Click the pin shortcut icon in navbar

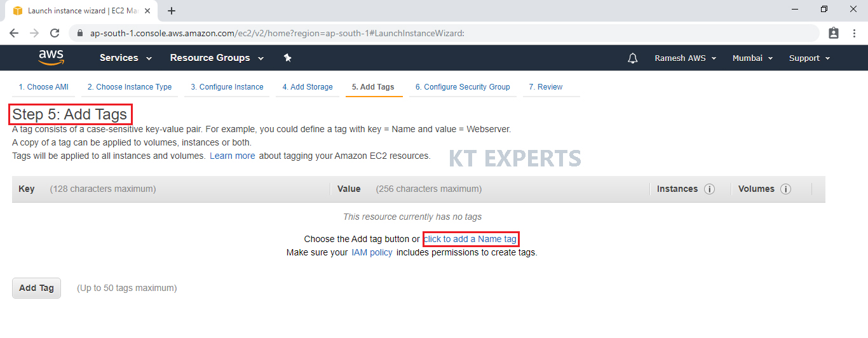click(287, 58)
